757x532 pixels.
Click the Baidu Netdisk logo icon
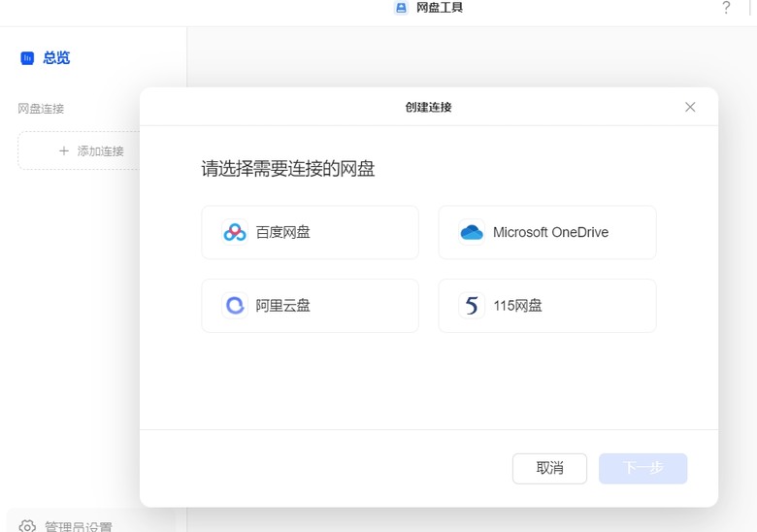coord(235,232)
